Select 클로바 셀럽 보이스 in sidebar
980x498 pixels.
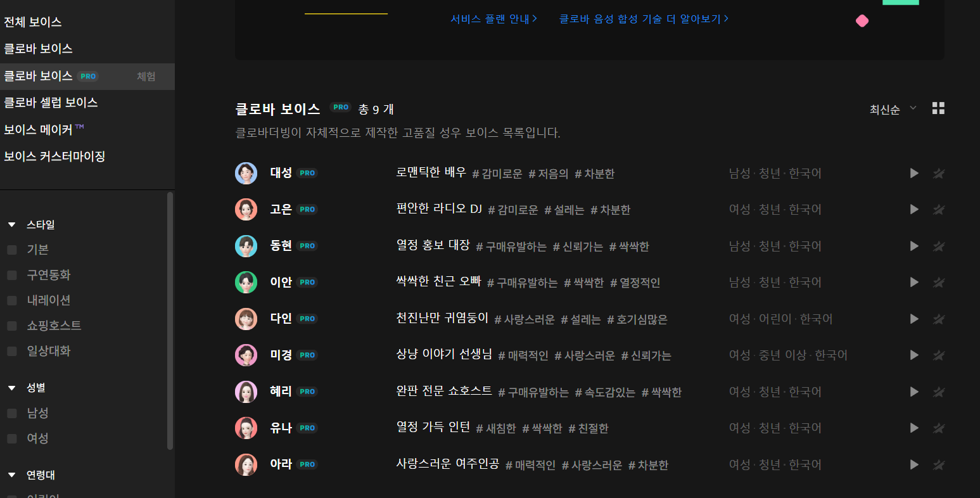[51, 103]
